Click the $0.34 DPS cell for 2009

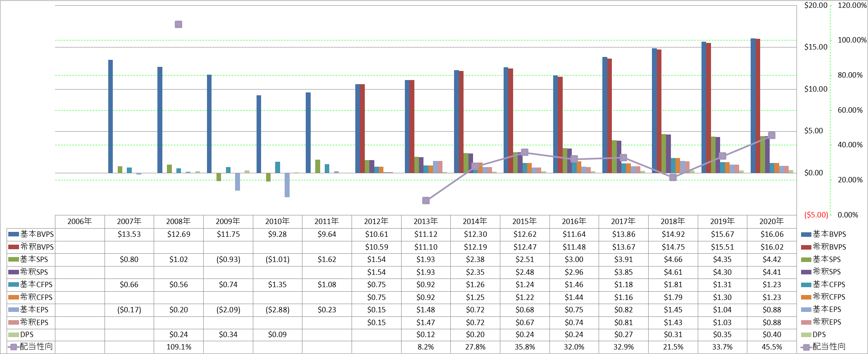[x=228, y=335]
